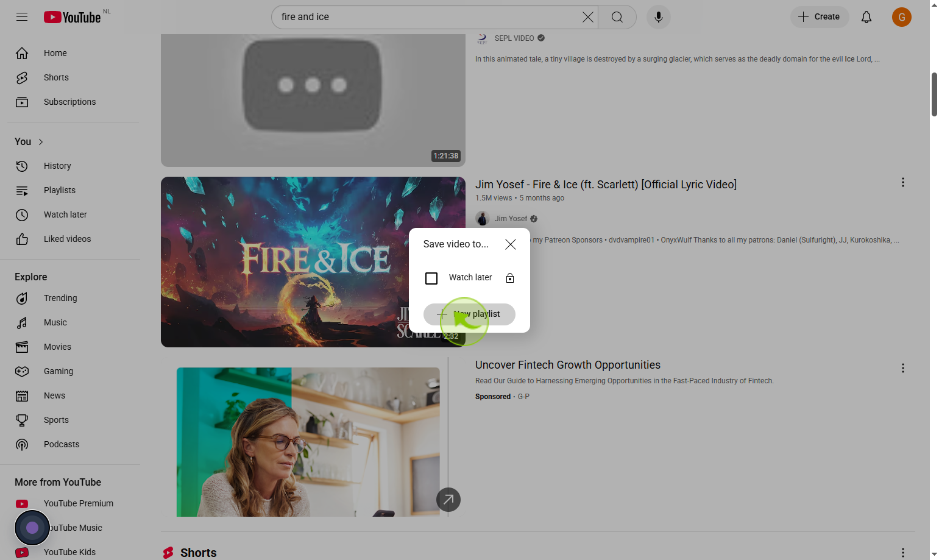
Task: Click the SEPL VIDEO channel avatar
Action: [482, 38]
